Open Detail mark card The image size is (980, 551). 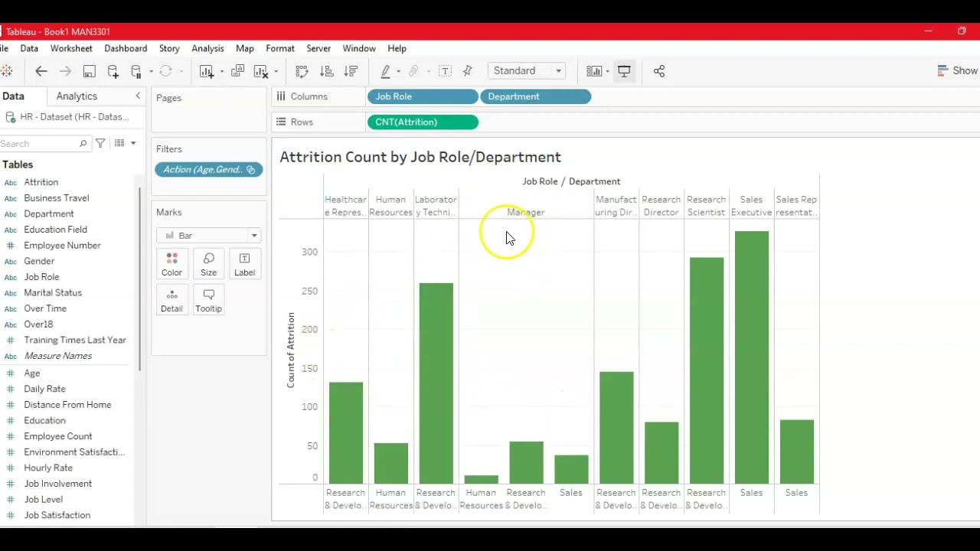pos(171,300)
